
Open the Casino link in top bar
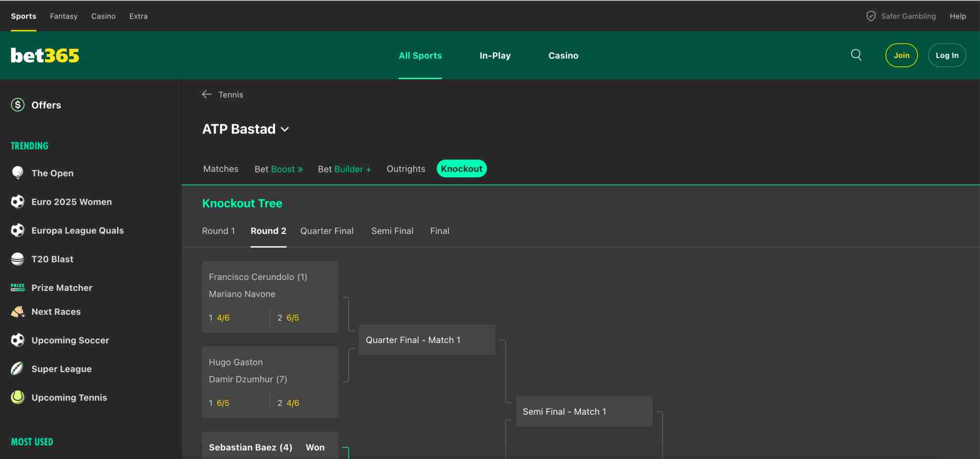point(103,16)
